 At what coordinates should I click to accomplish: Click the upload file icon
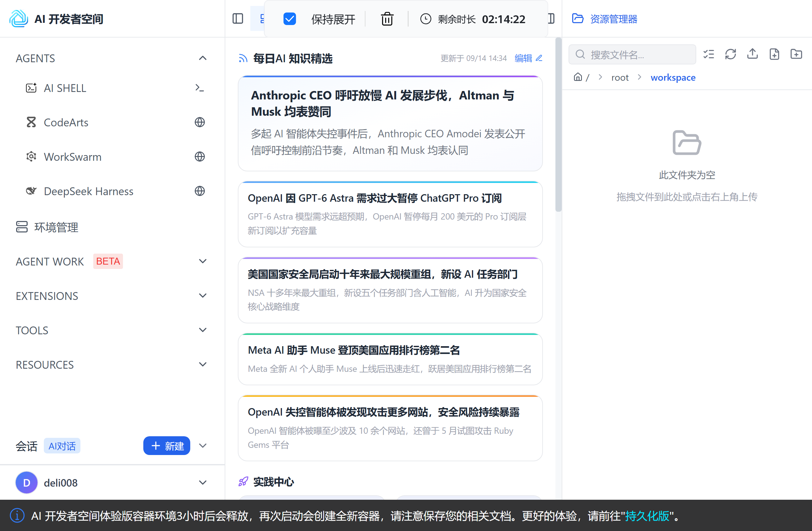point(752,54)
